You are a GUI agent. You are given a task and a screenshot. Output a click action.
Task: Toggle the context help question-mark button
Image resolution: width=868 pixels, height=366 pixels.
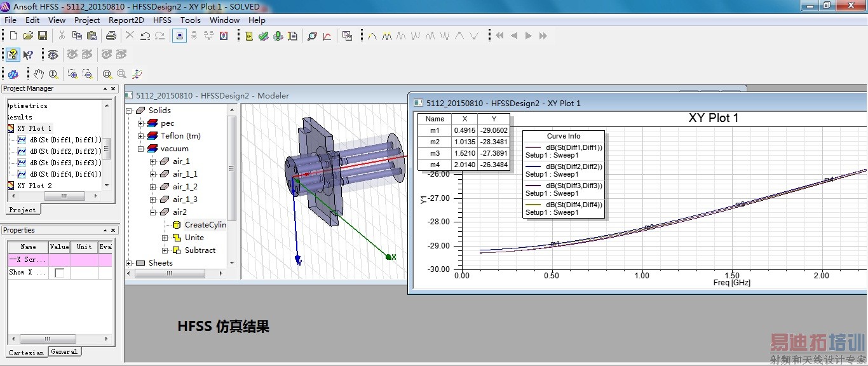[x=13, y=55]
